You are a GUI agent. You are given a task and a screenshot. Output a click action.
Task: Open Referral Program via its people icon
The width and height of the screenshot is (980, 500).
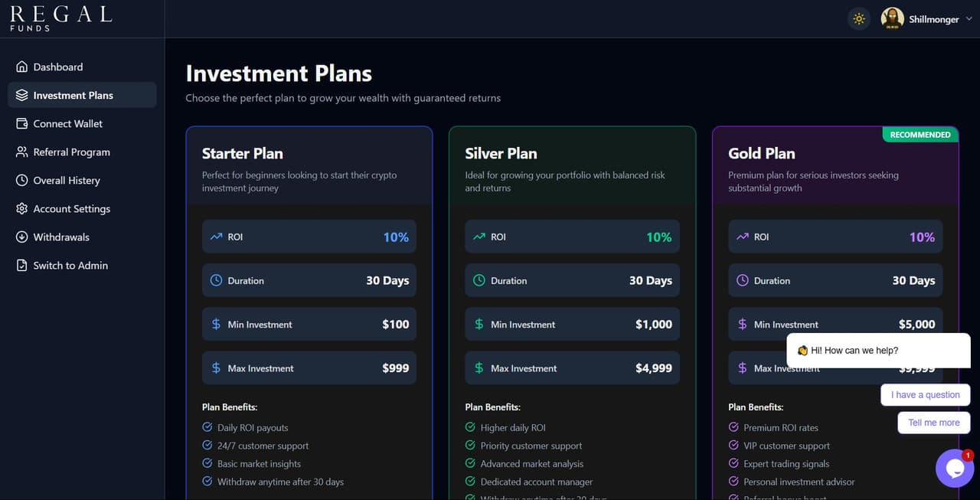tap(21, 152)
